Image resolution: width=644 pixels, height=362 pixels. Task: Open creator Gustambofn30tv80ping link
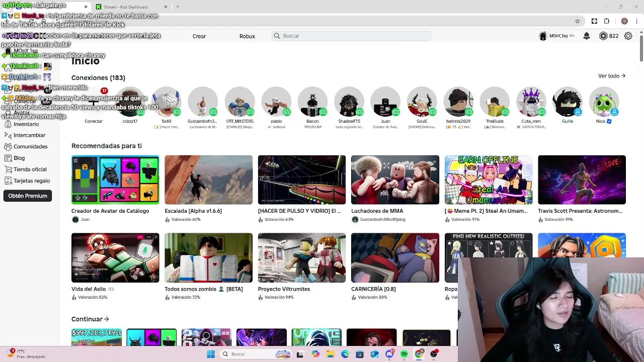(382, 219)
